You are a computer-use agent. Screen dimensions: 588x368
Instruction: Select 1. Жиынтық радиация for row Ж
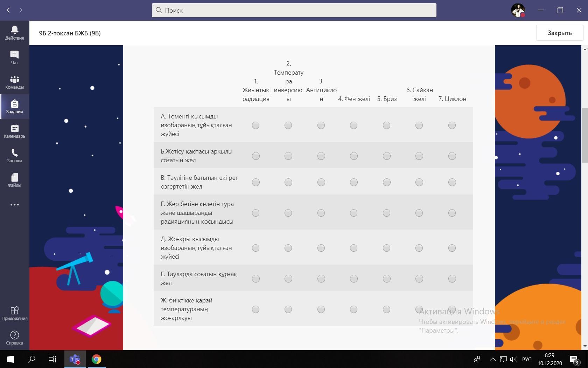255,309
